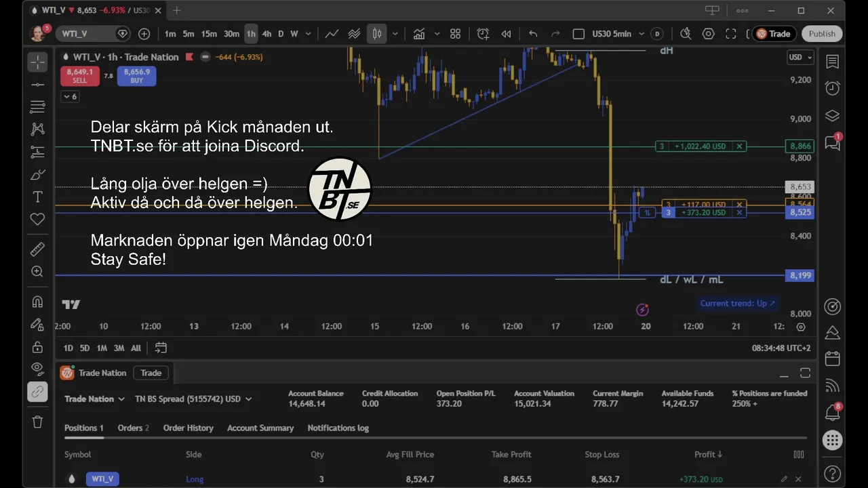Toggle hide all drawings eye icon

tap(37, 369)
